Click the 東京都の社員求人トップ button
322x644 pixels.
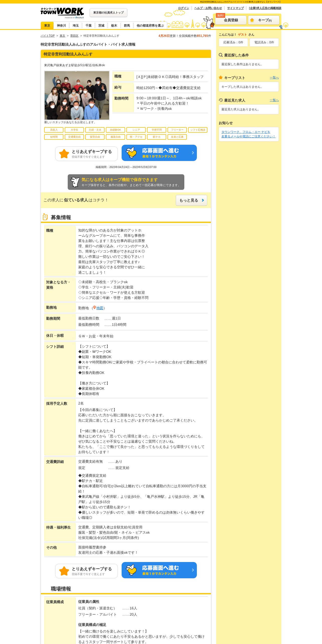pyautogui.click(x=108, y=13)
